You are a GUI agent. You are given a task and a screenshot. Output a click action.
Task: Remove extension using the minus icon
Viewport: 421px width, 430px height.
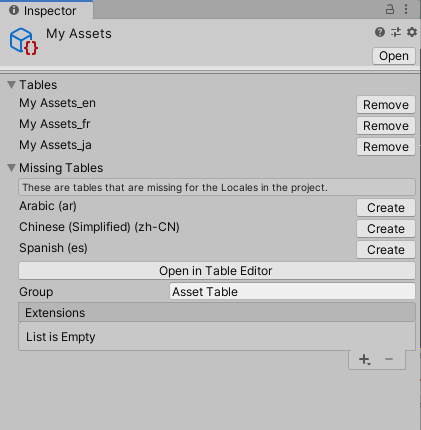point(389,359)
